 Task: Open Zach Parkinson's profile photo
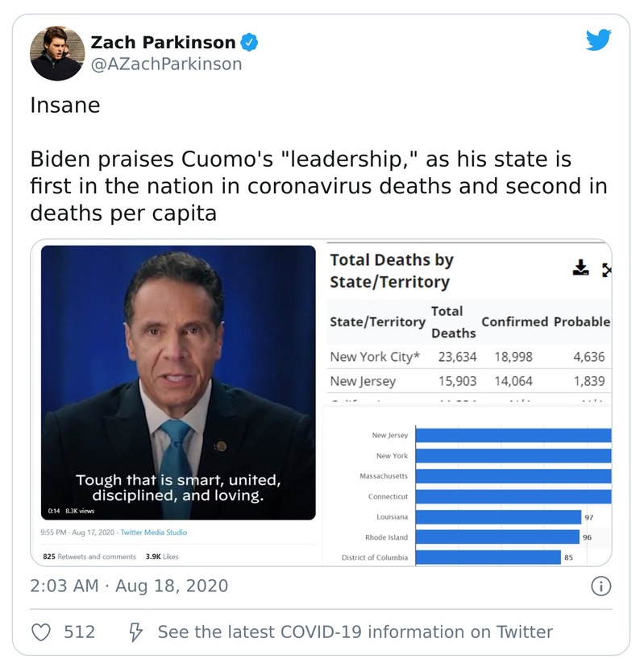coord(57,53)
